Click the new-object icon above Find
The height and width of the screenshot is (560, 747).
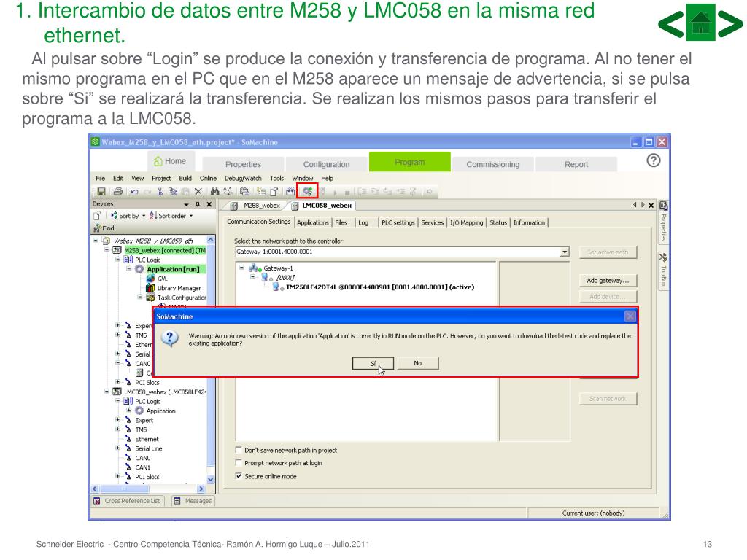[x=97, y=215]
